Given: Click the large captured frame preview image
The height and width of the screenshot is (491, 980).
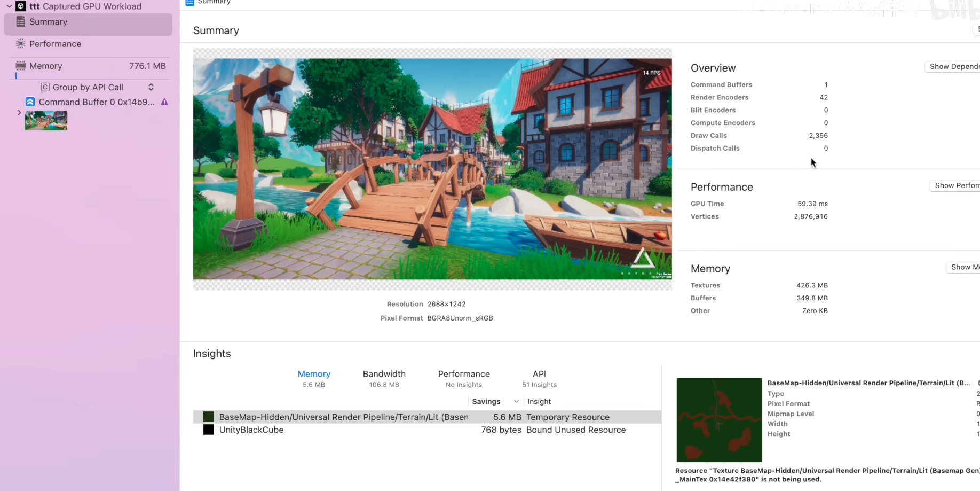Looking at the screenshot, I should tap(432, 169).
